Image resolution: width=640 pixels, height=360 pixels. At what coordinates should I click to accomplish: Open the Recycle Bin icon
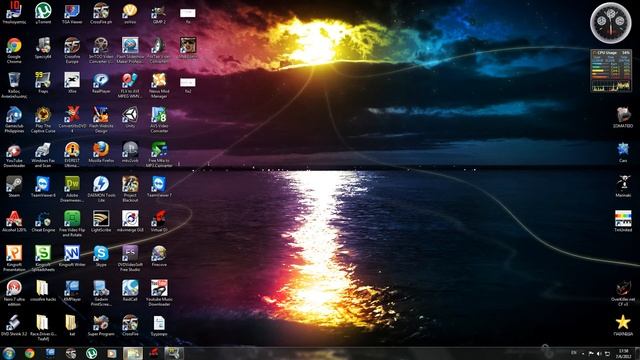14,85
